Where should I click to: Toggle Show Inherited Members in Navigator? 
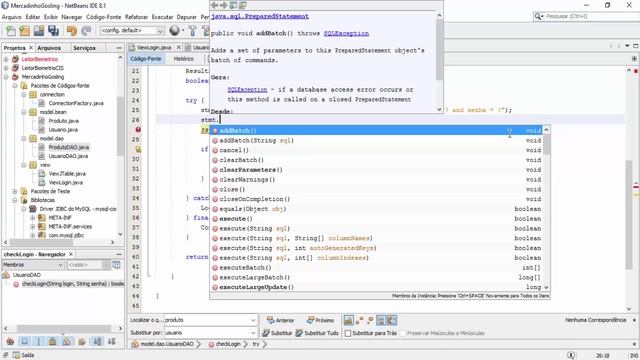10,341
